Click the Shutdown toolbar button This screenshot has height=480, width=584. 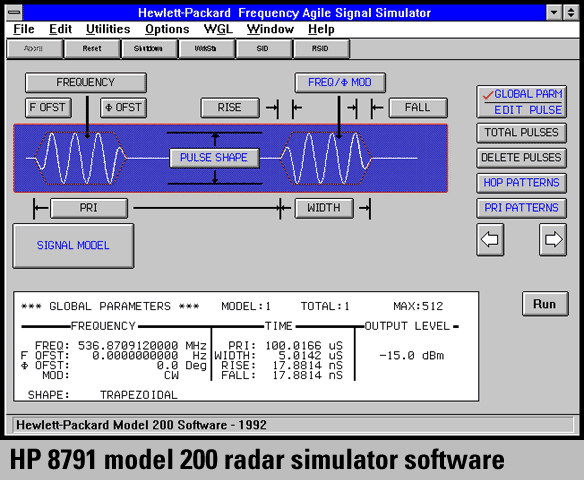[149, 49]
